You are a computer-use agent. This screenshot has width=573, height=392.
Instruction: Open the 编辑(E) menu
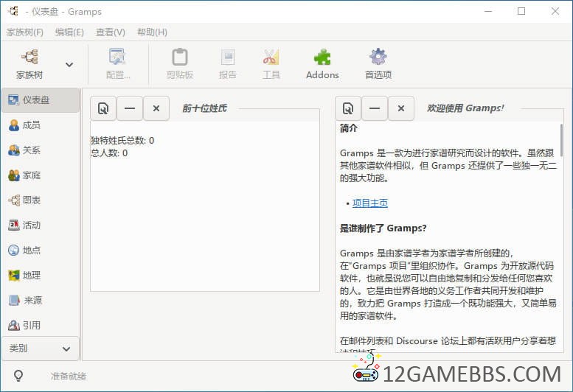(x=69, y=32)
